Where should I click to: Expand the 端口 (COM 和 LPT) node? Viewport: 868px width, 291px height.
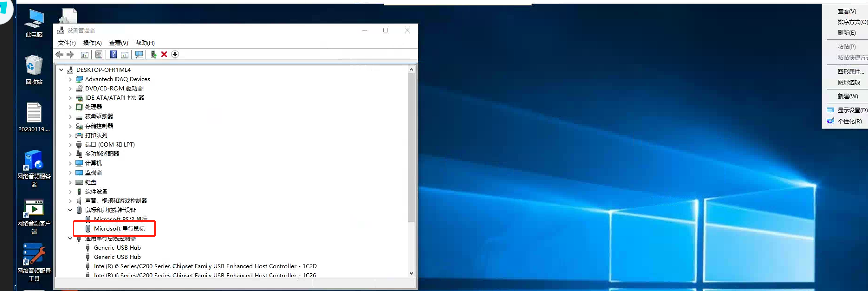click(70, 145)
